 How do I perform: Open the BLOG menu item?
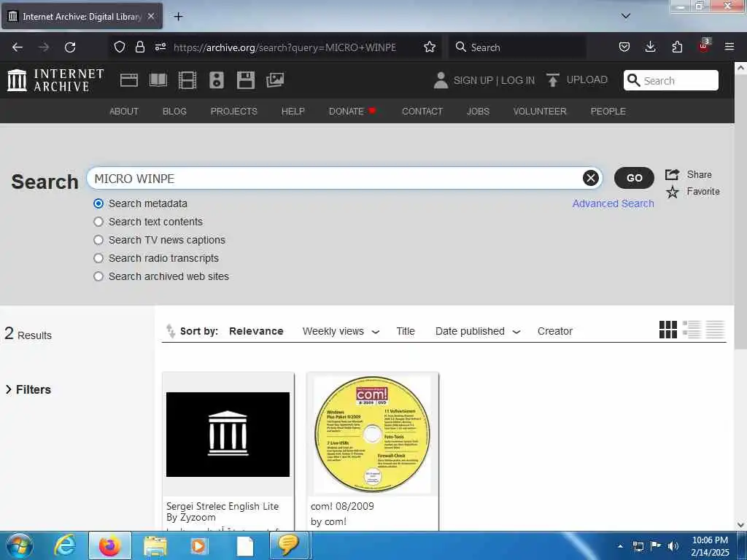[174, 111]
